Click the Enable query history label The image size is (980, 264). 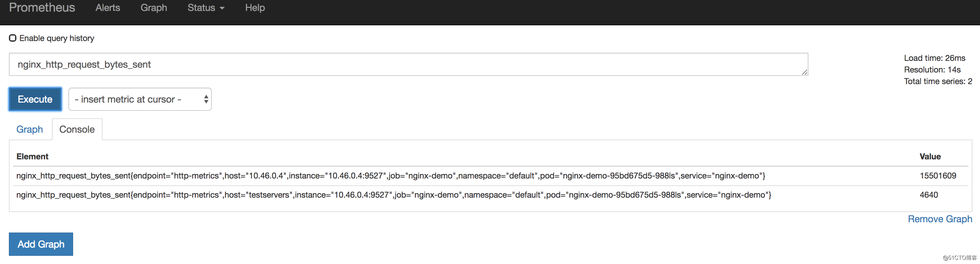tap(57, 38)
